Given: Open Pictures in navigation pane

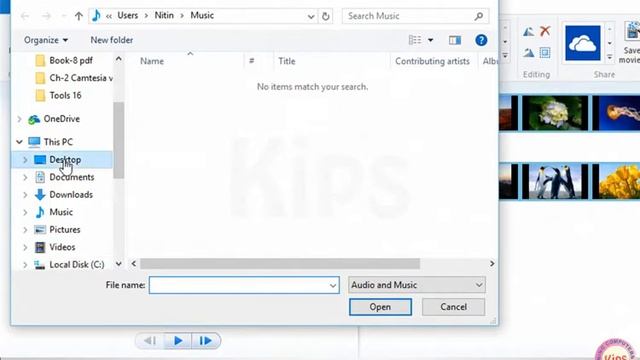Looking at the screenshot, I should 64,230.
